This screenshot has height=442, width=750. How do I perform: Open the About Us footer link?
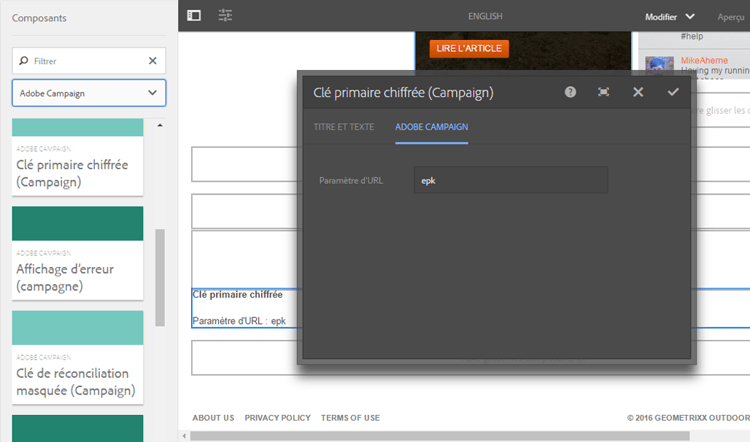point(213,418)
